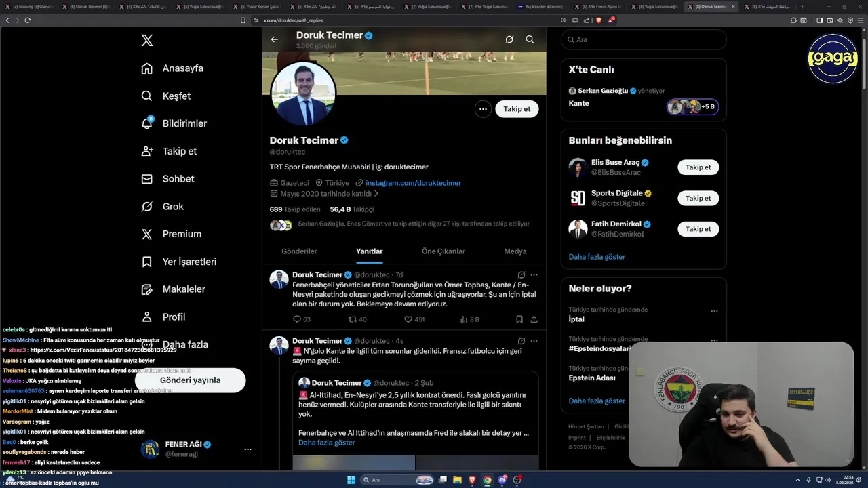Open the Hizmet Şartları footer link
The image size is (868, 488).
[x=586, y=426]
